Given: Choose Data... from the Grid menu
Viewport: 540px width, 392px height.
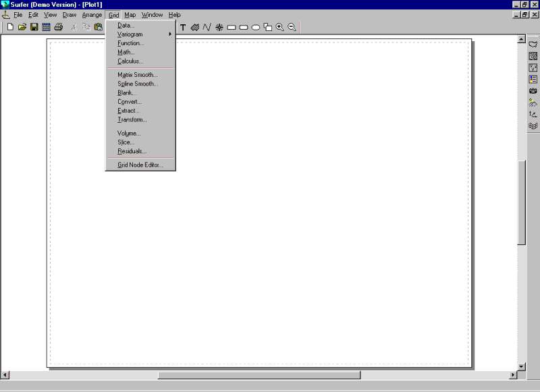Looking at the screenshot, I should coord(126,26).
